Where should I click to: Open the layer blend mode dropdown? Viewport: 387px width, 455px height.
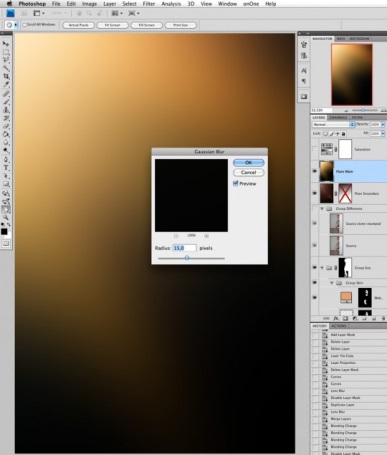[x=334, y=124]
